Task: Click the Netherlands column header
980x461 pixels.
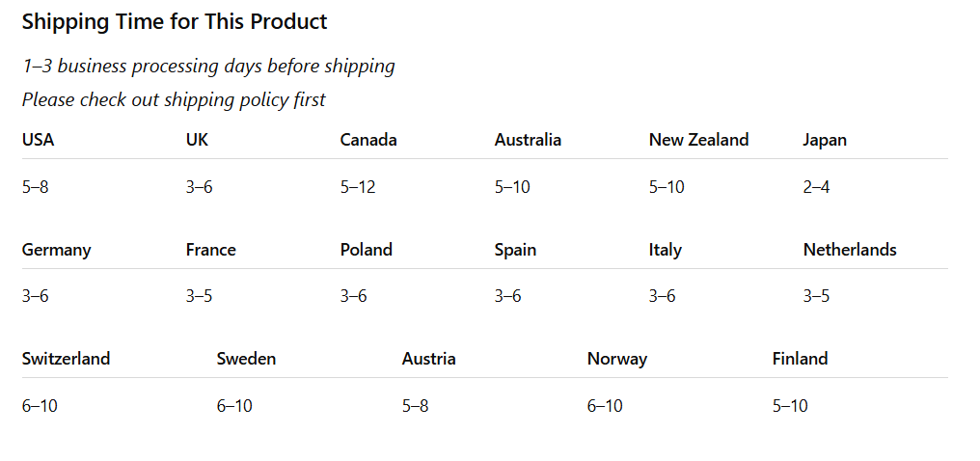Action: tap(850, 250)
